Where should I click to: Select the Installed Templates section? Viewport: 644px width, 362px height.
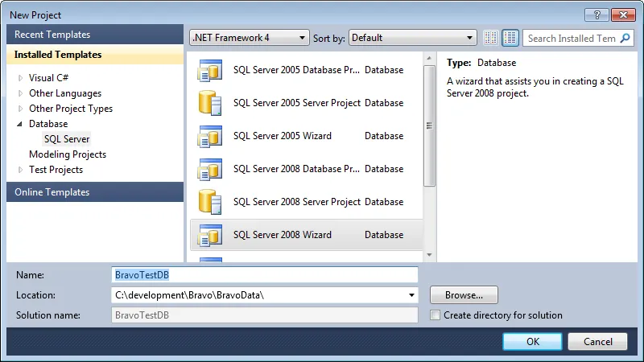click(95, 55)
